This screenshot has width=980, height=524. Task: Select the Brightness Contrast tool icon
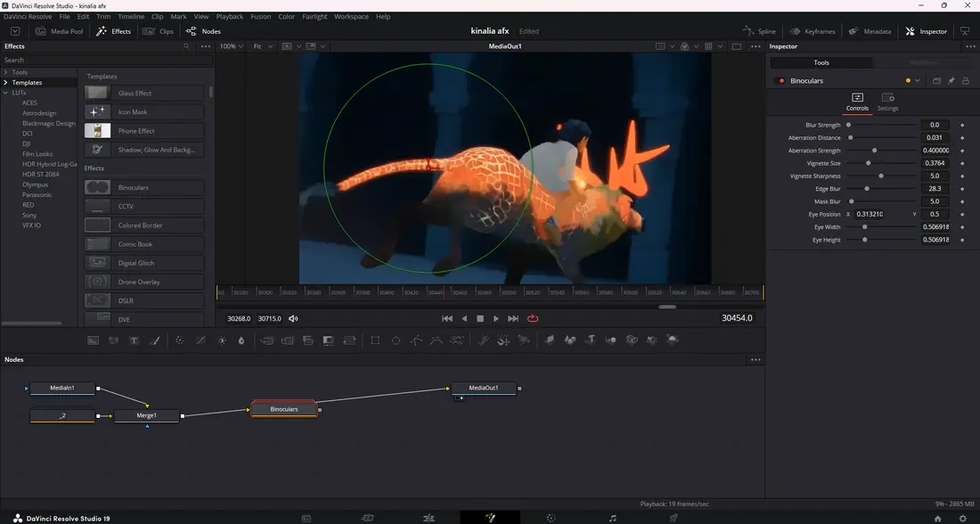click(x=222, y=340)
